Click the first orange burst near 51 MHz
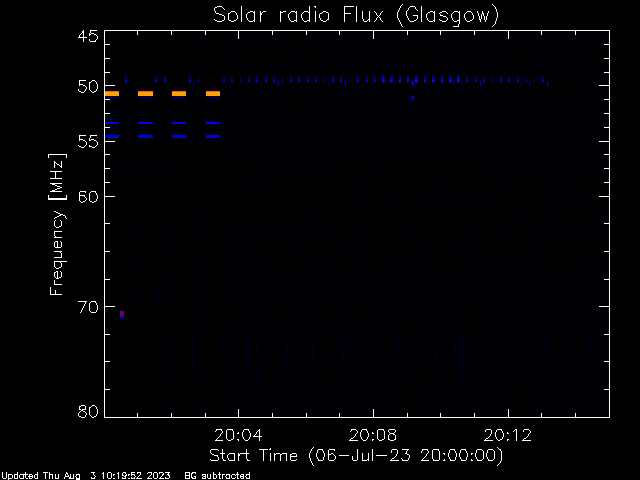This screenshot has width=640, height=480. pos(112,94)
